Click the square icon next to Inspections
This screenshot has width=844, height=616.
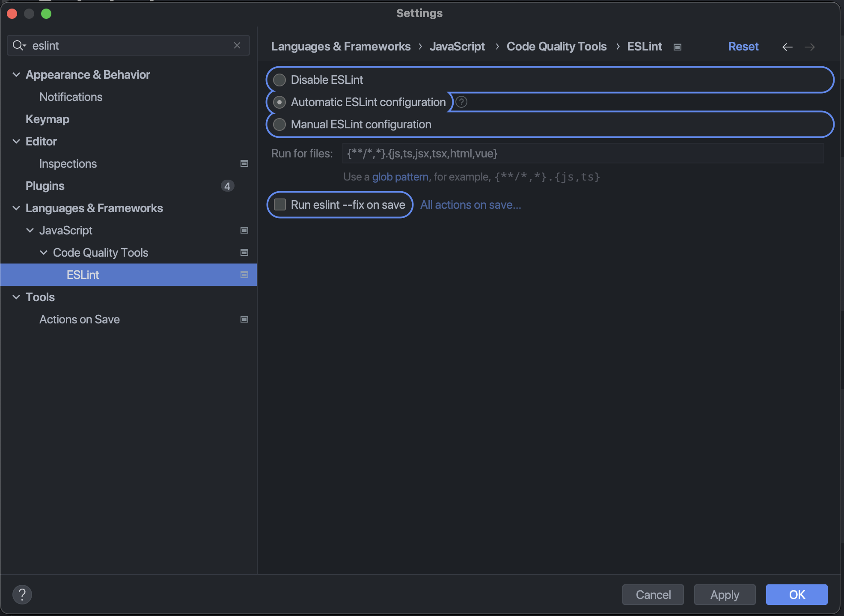click(244, 163)
